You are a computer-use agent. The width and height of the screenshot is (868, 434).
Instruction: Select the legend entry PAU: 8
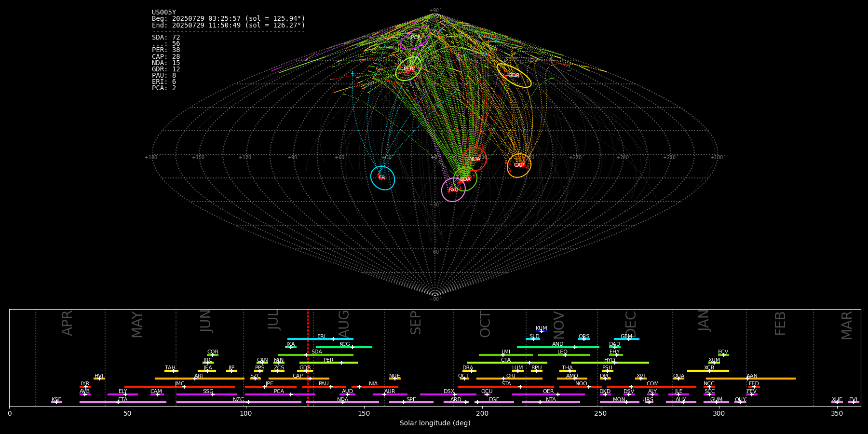click(x=164, y=76)
